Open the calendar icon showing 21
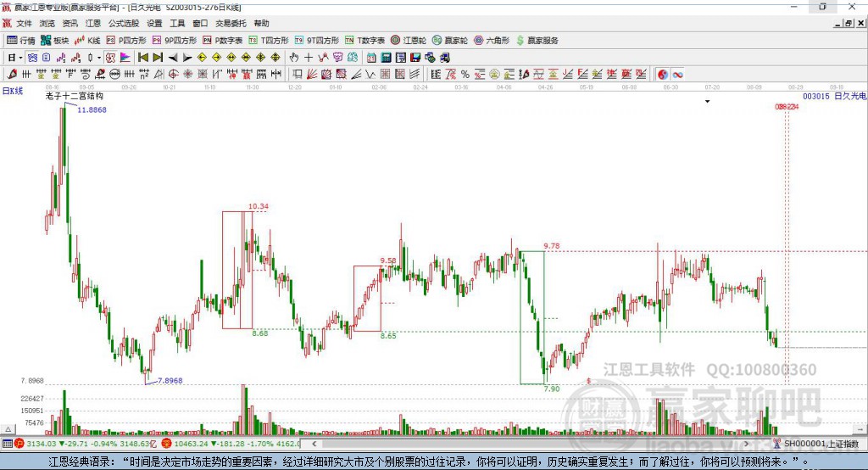This screenshot has height=470, width=868. click(371, 58)
